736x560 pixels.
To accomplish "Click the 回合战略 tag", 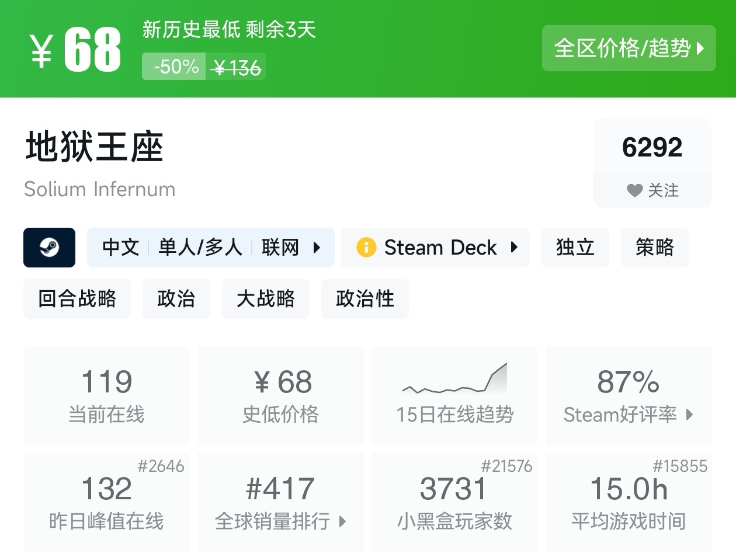I will [77, 299].
